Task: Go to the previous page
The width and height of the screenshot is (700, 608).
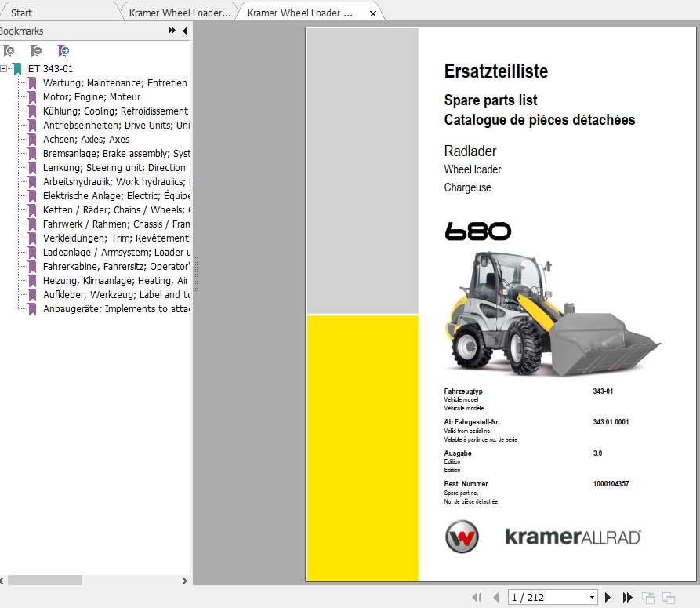Action: (496, 597)
